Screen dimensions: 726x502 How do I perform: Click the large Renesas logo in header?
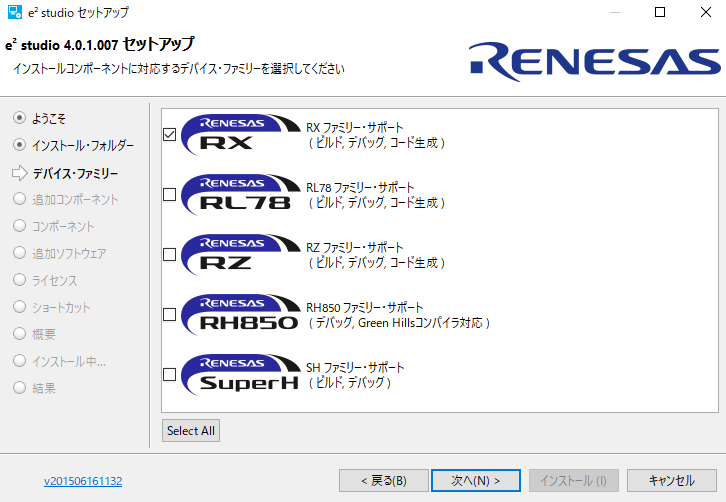[x=595, y=62]
